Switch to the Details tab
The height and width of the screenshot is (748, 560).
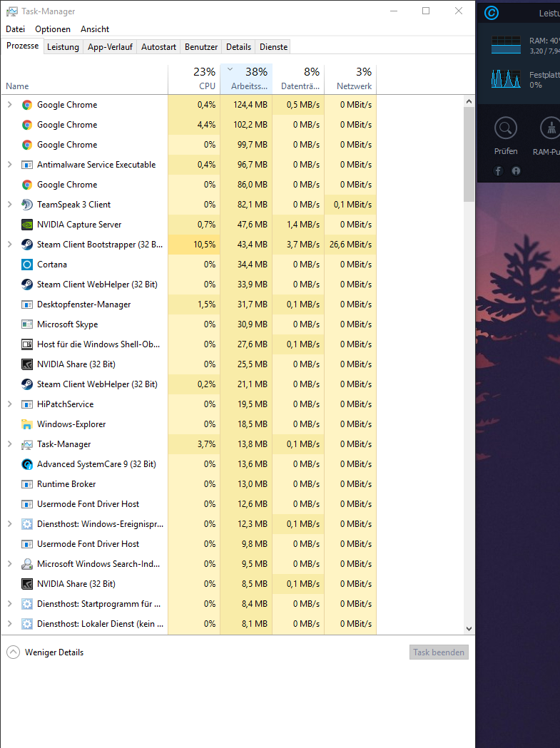click(239, 47)
